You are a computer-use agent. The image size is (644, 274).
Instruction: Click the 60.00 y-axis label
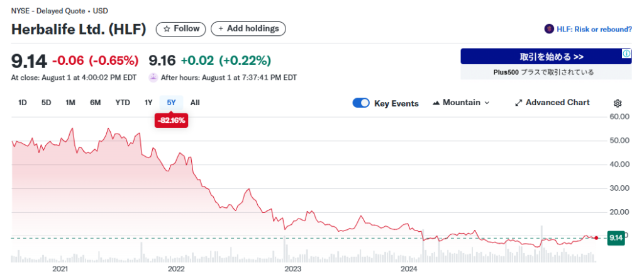619,117
